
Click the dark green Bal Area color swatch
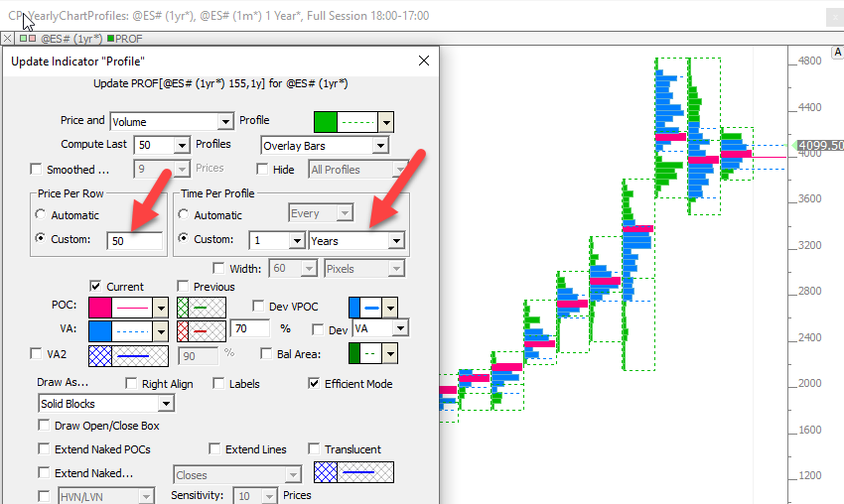point(354,353)
